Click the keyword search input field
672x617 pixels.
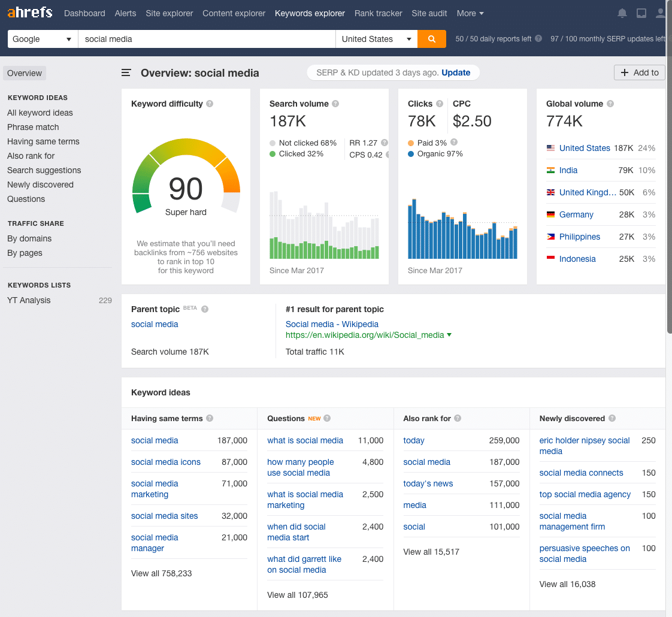207,39
